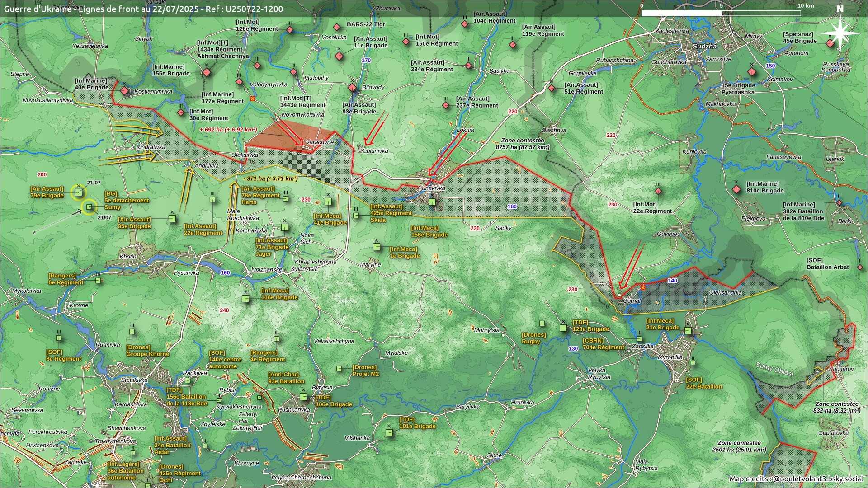
Task: Click the route 140 road shield
Action: point(672,281)
